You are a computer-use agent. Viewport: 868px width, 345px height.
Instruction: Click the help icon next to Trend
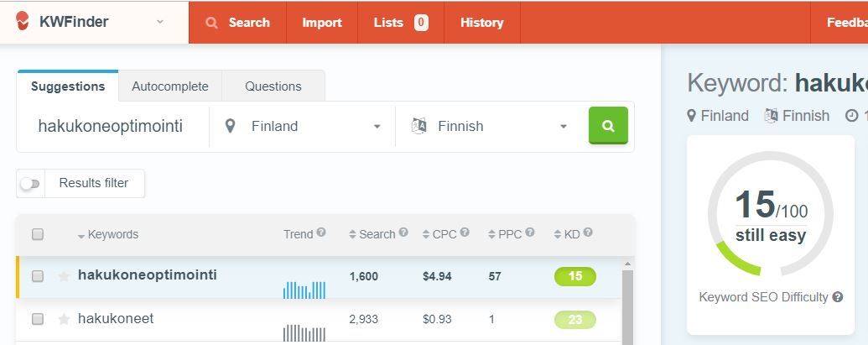tap(321, 233)
